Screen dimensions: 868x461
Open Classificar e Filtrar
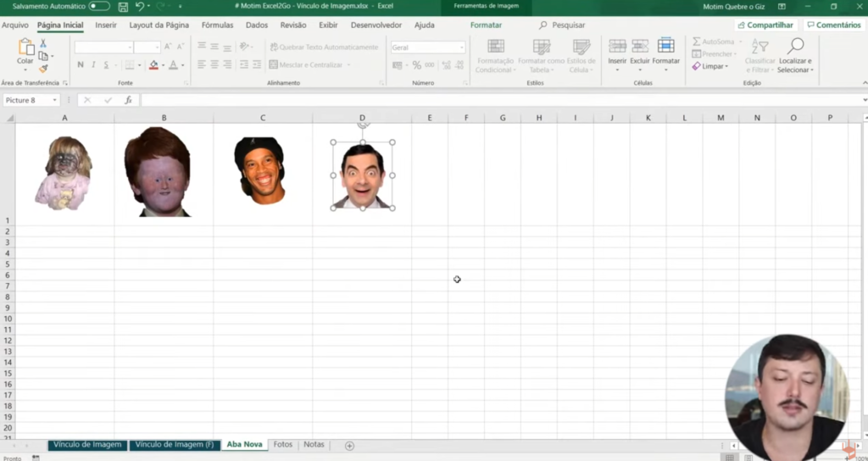760,55
